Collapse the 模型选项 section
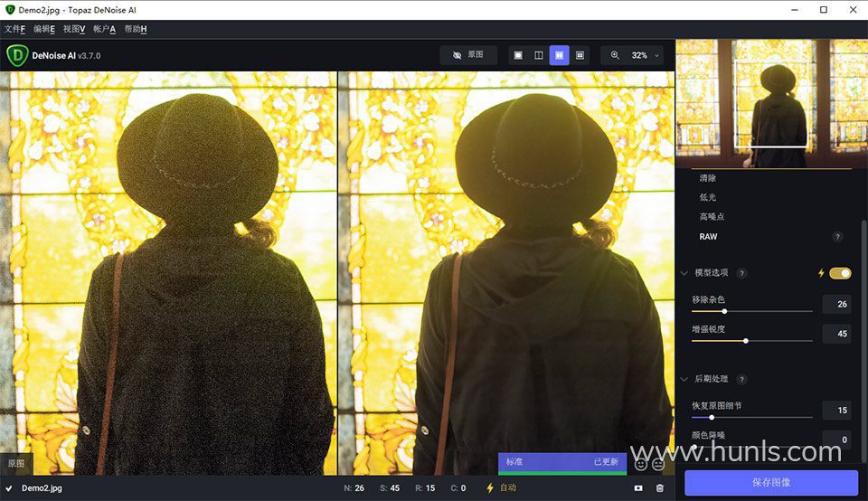The width and height of the screenshot is (868, 501). pos(684,273)
